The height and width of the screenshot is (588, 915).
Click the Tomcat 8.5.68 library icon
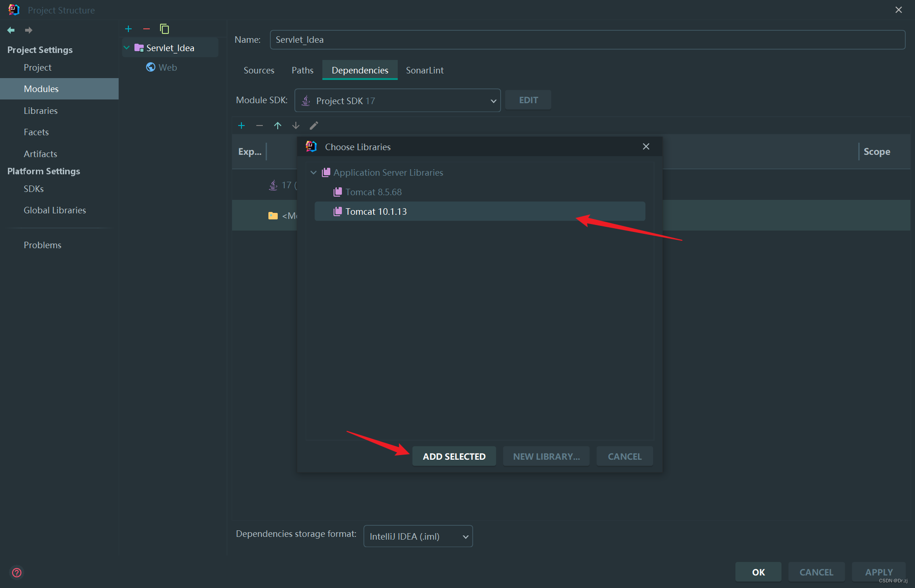[x=338, y=192]
